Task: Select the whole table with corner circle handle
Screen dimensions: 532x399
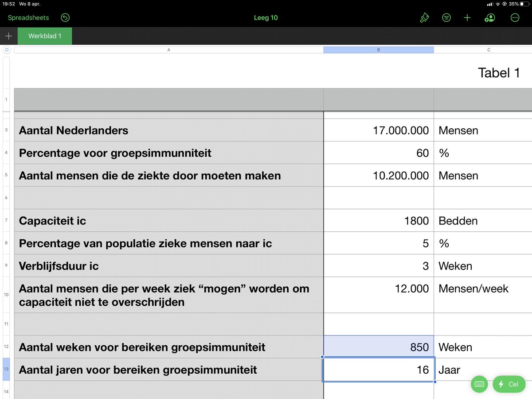Action: coord(6,50)
